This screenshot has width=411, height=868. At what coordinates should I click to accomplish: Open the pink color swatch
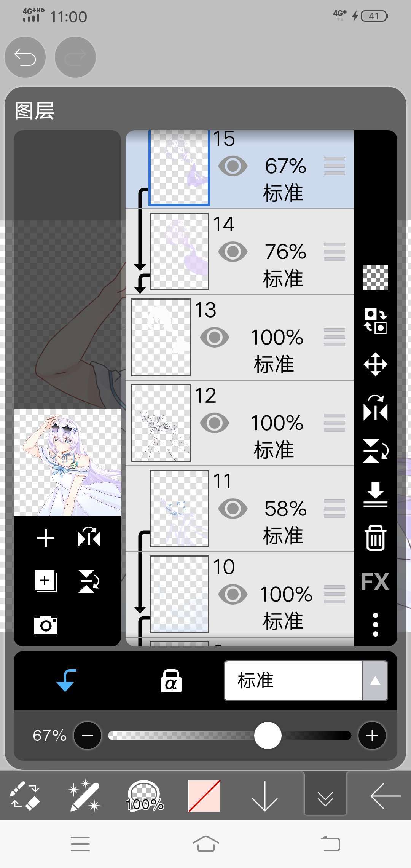click(204, 796)
